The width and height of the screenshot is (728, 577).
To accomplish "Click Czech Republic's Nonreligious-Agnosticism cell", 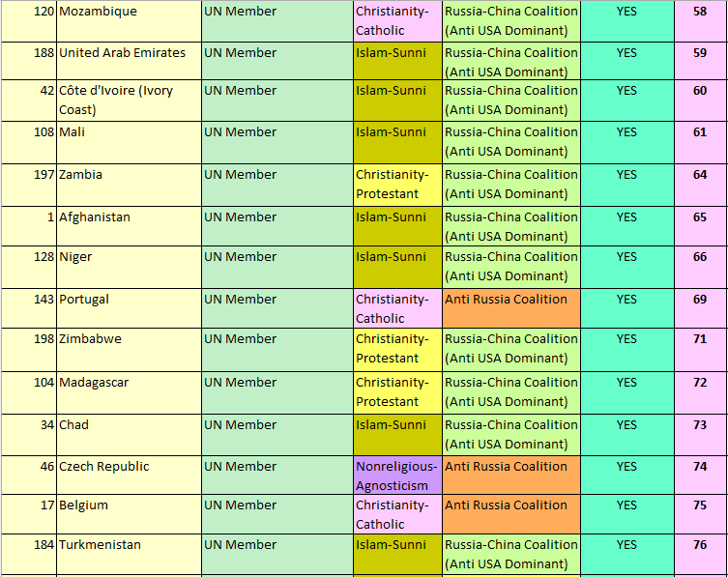I will tap(397, 475).
